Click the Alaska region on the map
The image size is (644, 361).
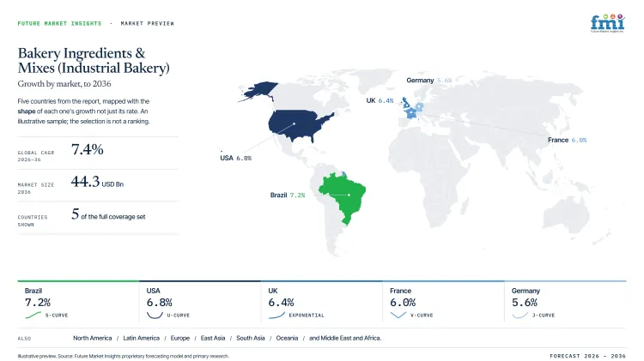[258, 91]
